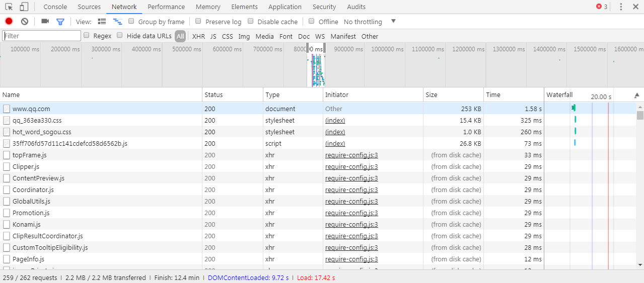
Task: Open the Performance tab
Action: (x=166, y=7)
